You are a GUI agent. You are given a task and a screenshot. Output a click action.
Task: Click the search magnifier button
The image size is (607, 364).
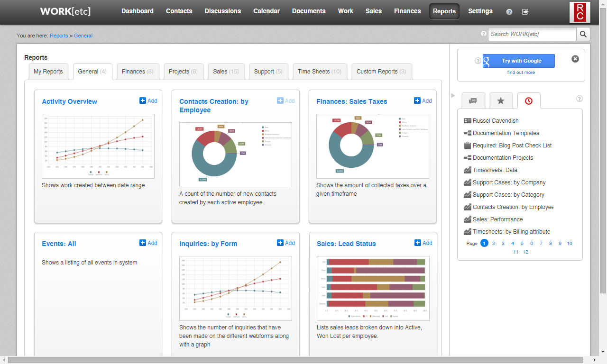[x=583, y=34]
